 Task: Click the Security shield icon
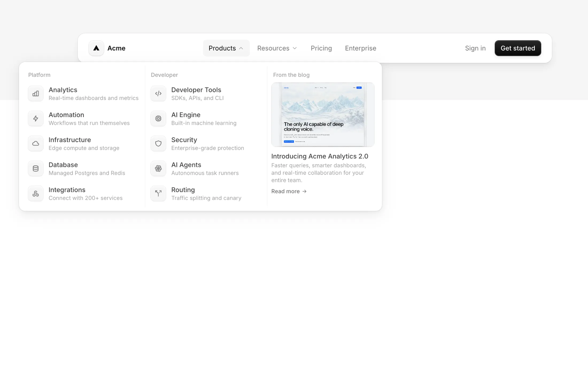click(158, 143)
